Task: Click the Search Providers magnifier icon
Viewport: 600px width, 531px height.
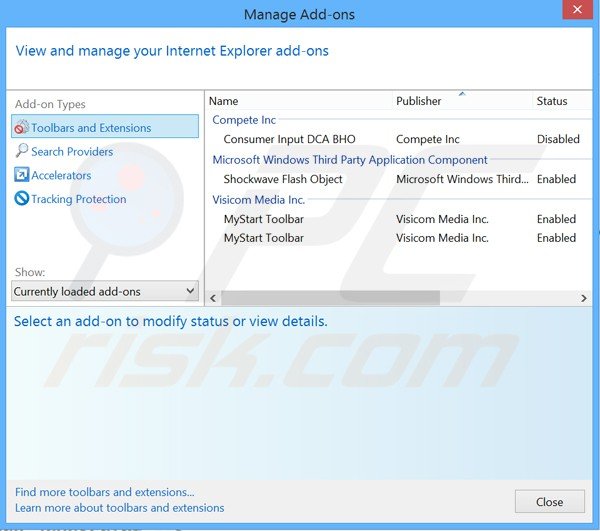Action: click(21, 151)
